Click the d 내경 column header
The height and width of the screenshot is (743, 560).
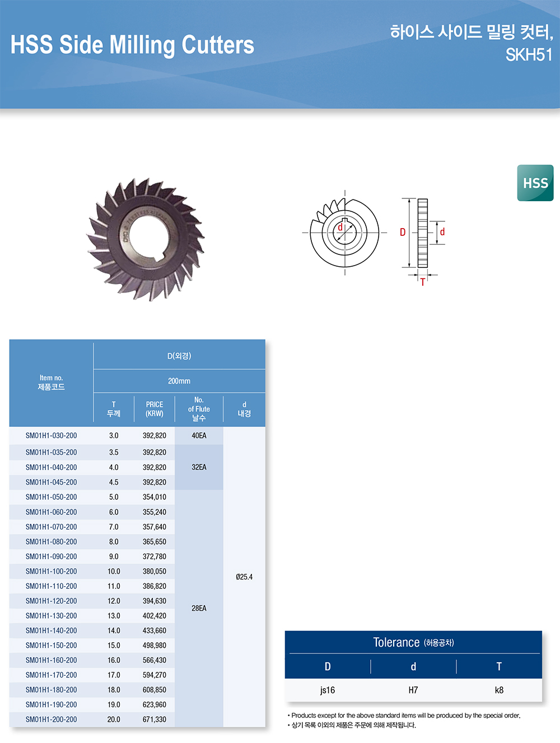244,409
